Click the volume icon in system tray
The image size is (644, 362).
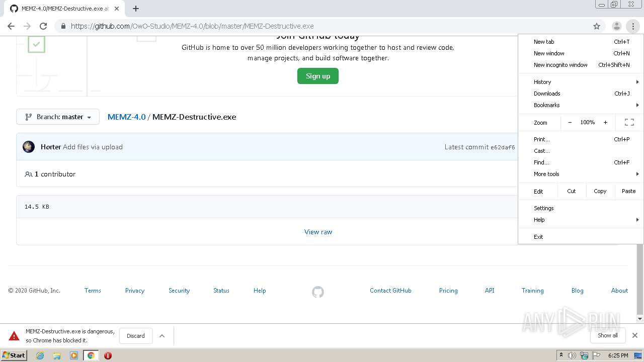click(572, 355)
